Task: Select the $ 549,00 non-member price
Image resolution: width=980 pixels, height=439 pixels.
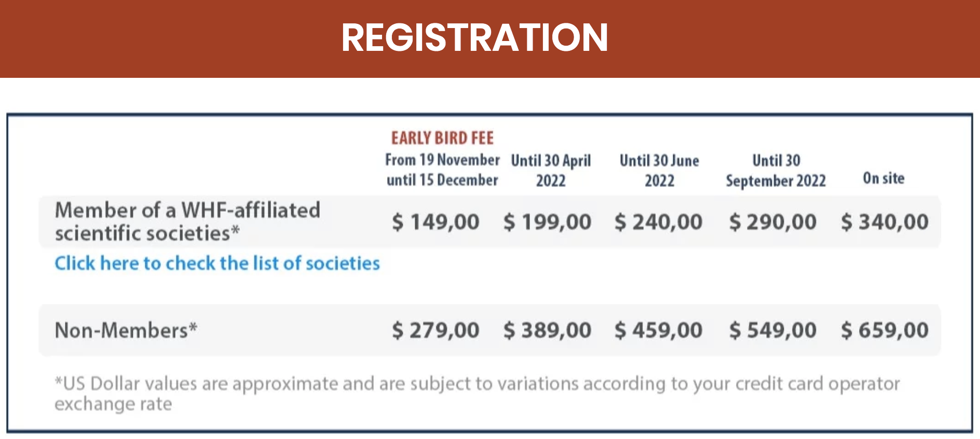Action: pyautogui.click(x=772, y=330)
